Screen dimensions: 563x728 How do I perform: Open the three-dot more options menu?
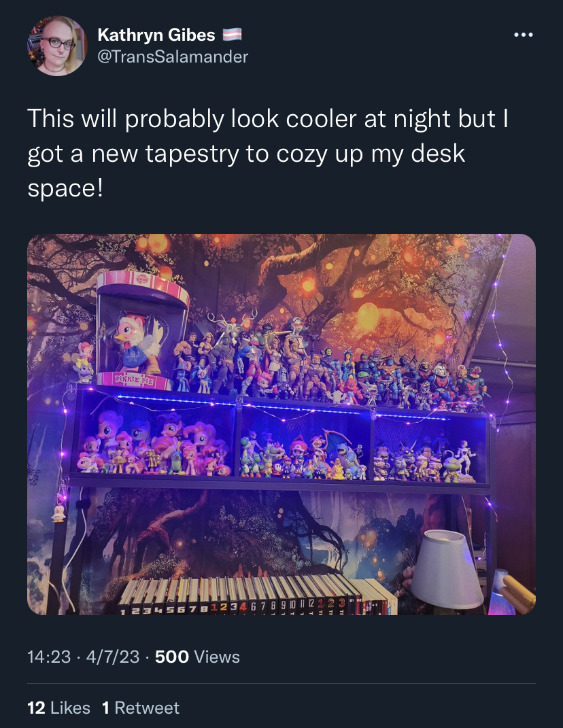pos(524,35)
